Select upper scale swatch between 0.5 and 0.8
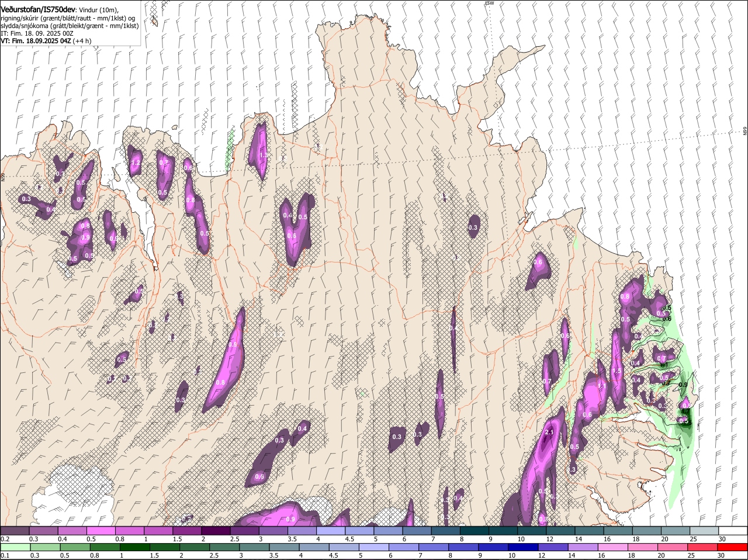Viewport: 748px width, 560px height. point(101,531)
